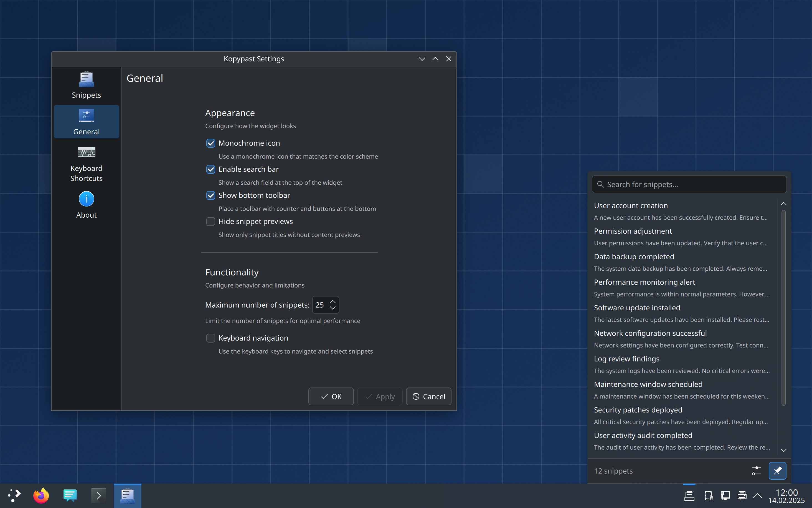
Task: Open the removable devices tray icon
Action: pos(709,496)
